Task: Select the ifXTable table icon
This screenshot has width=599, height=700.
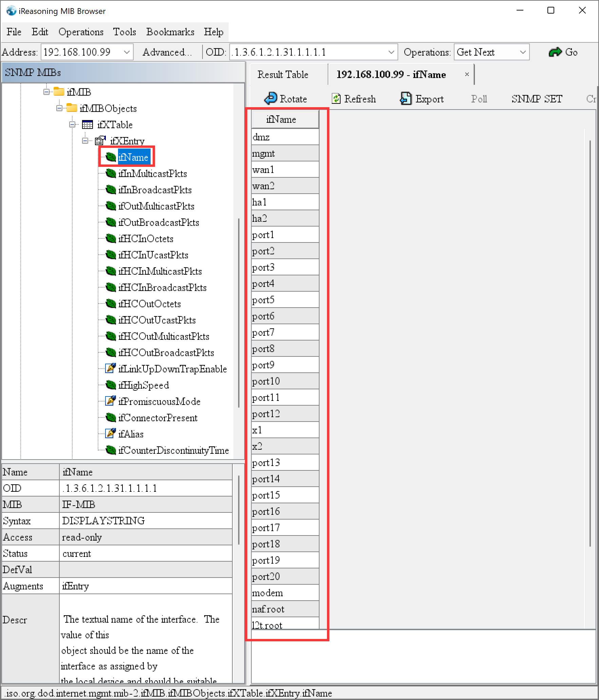Action: click(x=88, y=125)
